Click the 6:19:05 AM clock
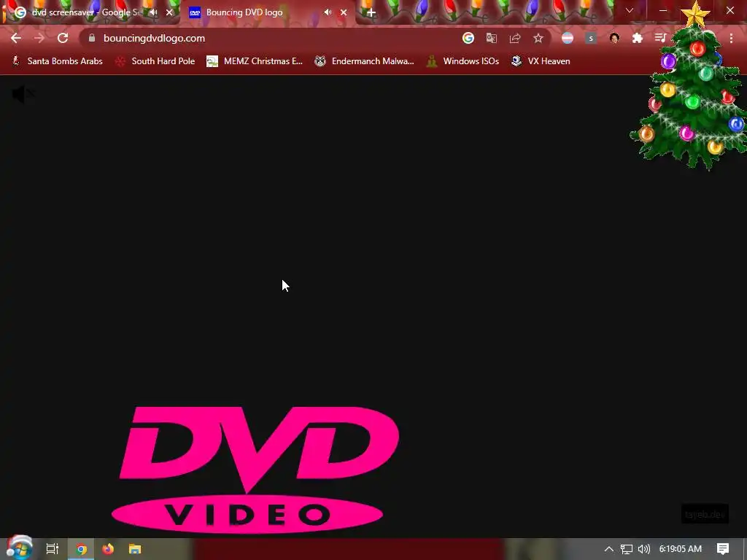Viewport: 747px width, 560px height. (x=681, y=549)
